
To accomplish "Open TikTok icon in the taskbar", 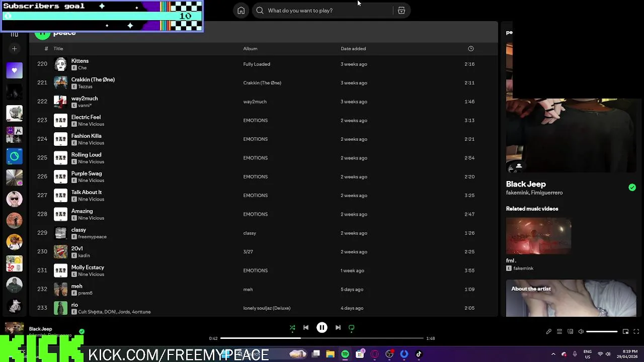I will click(x=419, y=354).
